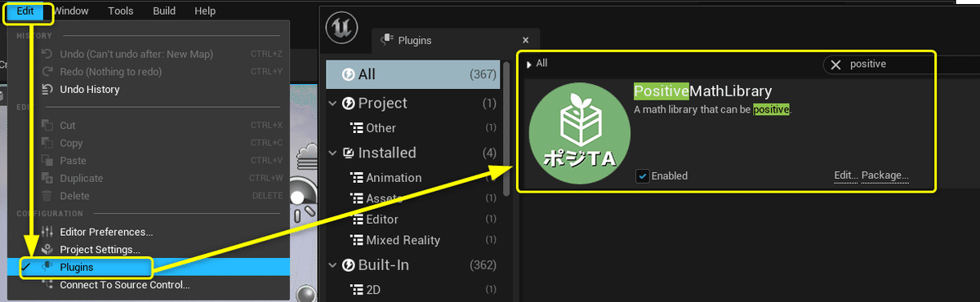The height and width of the screenshot is (302, 980).
Task: Open the Build menu
Action: pyautogui.click(x=164, y=11)
